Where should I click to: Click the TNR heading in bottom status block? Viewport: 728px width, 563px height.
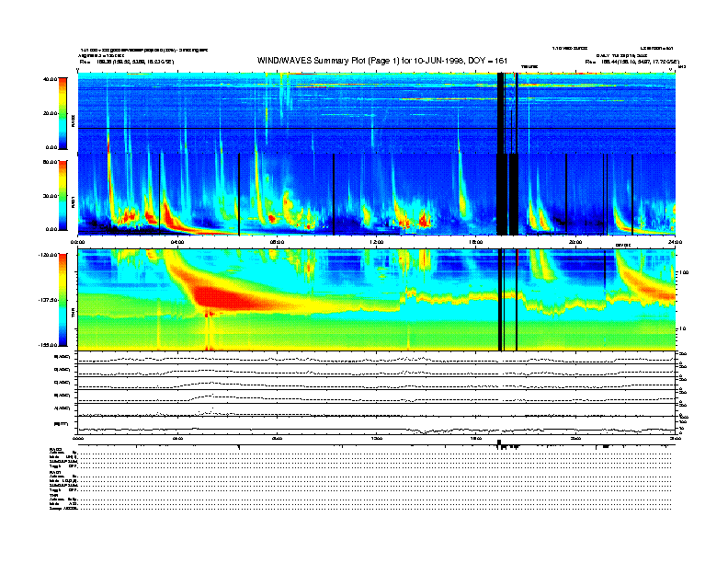(x=53, y=496)
